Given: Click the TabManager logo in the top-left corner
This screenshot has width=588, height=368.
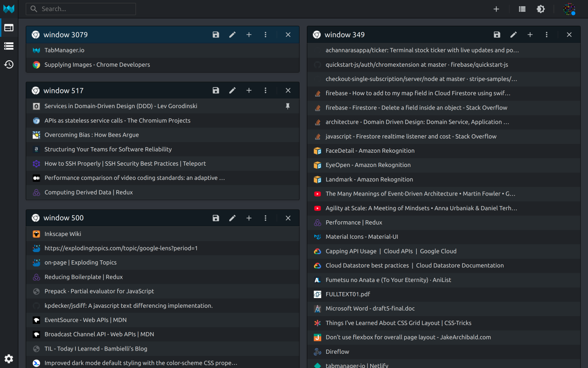Looking at the screenshot, I should (x=9, y=9).
